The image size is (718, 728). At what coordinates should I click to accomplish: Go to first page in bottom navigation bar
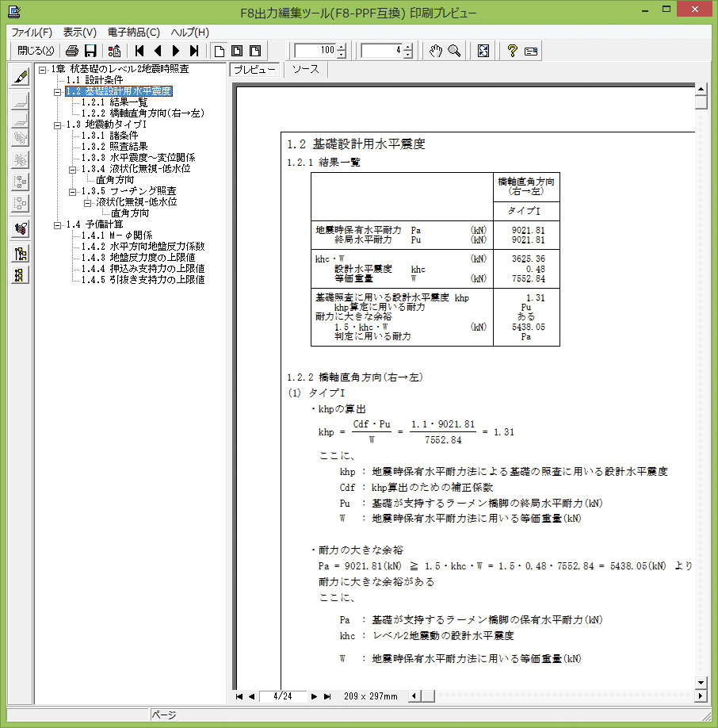pyautogui.click(x=239, y=696)
